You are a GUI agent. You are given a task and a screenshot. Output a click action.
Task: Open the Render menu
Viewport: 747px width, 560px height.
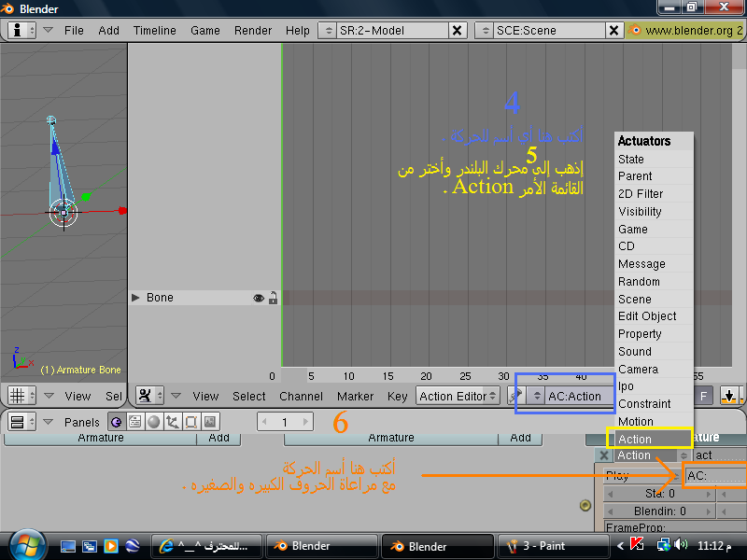(252, 31)
